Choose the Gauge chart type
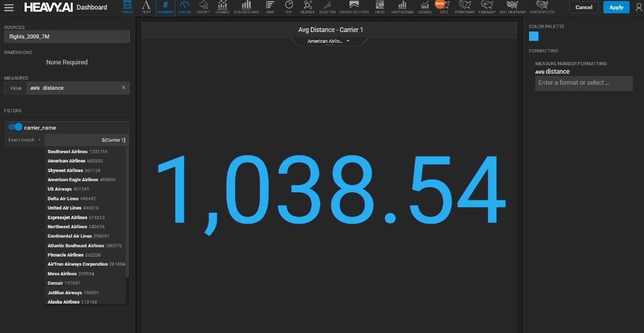Image resolution: width=644 pixels, height=333 pixels. point(184,7)
